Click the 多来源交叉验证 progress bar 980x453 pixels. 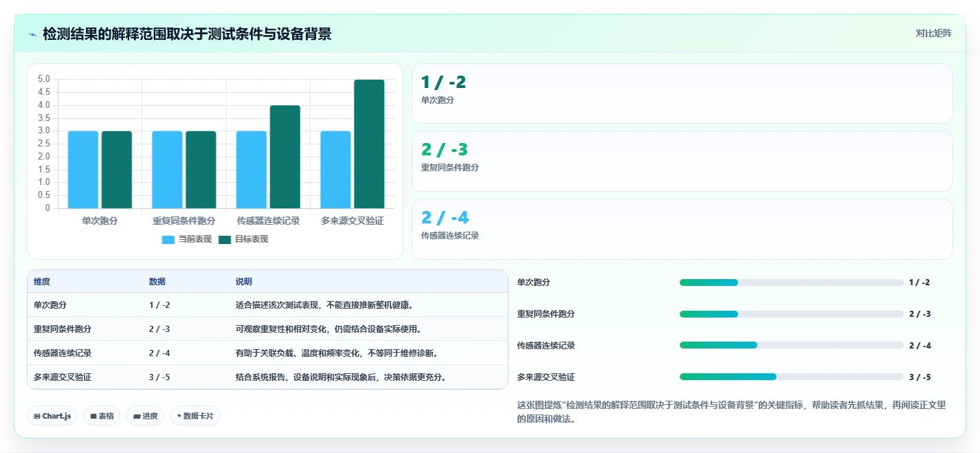[x=791, y=377]
